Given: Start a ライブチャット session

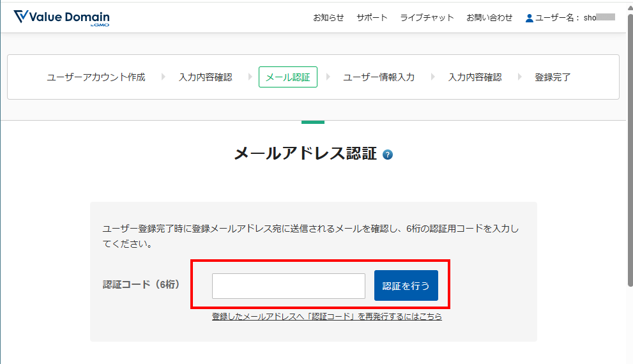Looking at the screenshot, I should tap(427, 18).
